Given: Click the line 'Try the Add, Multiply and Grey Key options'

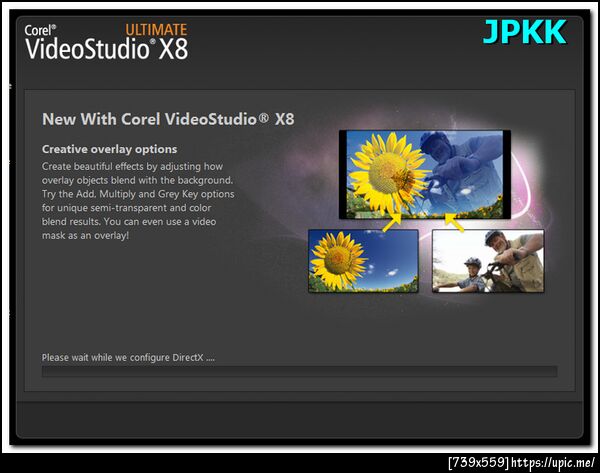Looking at the screenshot, I should coord(138,194).
